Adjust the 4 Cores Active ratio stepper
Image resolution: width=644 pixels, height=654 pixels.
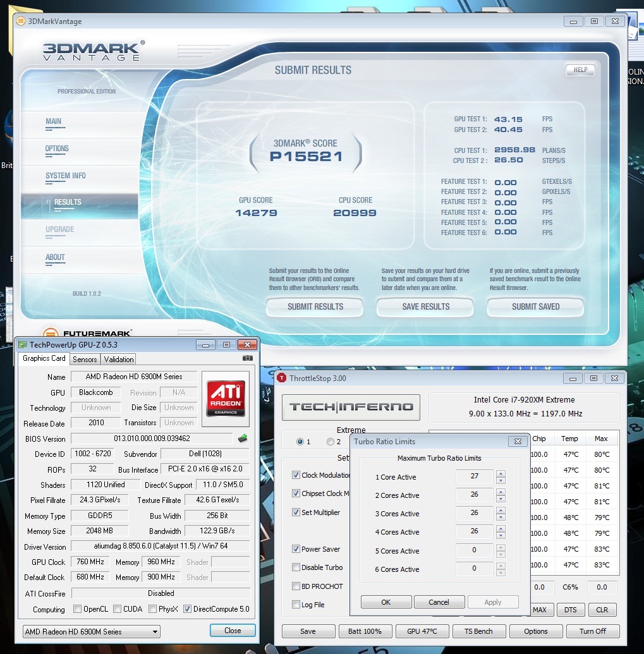501,532
